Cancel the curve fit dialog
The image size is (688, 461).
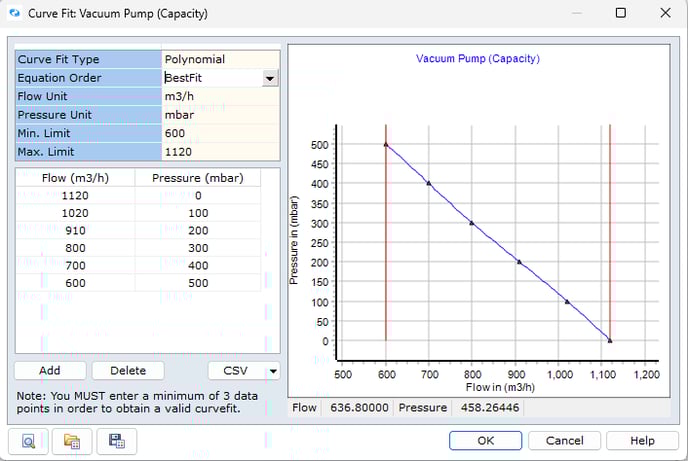(x=564, y=441)
